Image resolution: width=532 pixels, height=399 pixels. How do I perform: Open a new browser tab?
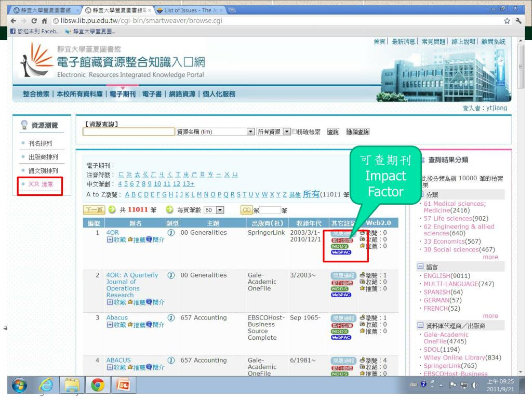232,10
